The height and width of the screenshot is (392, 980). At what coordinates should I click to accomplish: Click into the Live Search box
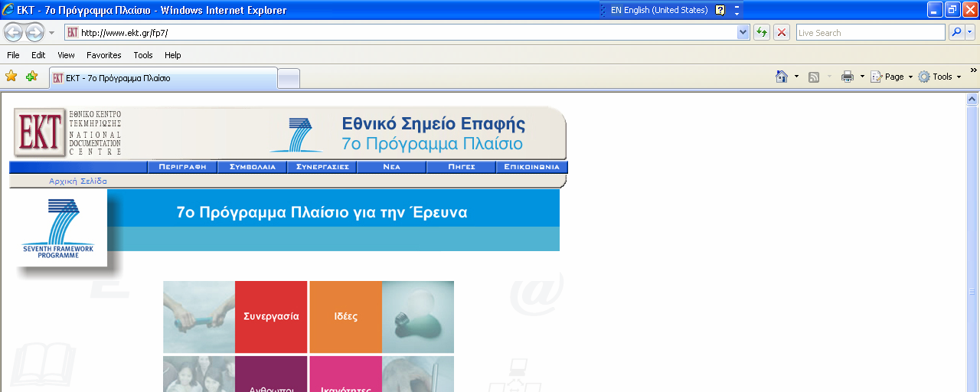[x=871, y=32]
